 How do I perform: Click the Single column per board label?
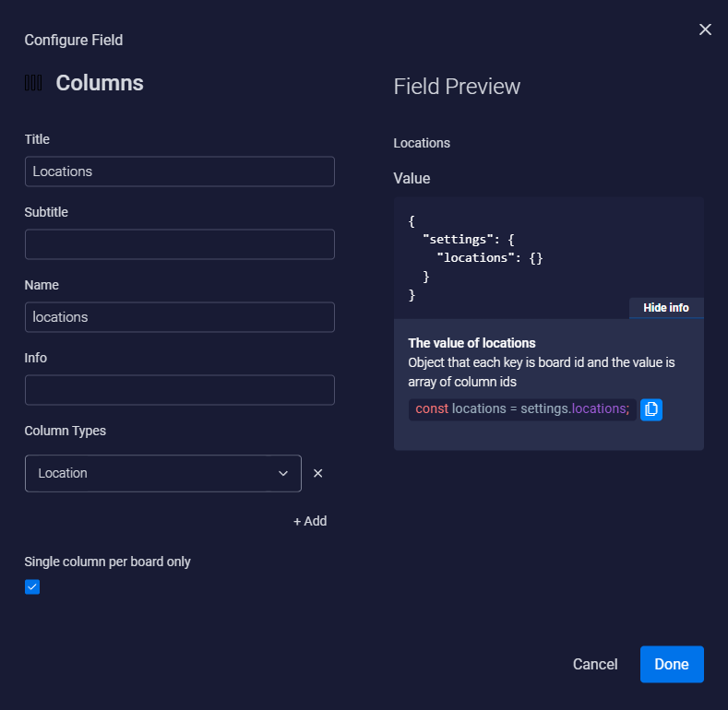[107, 562]
